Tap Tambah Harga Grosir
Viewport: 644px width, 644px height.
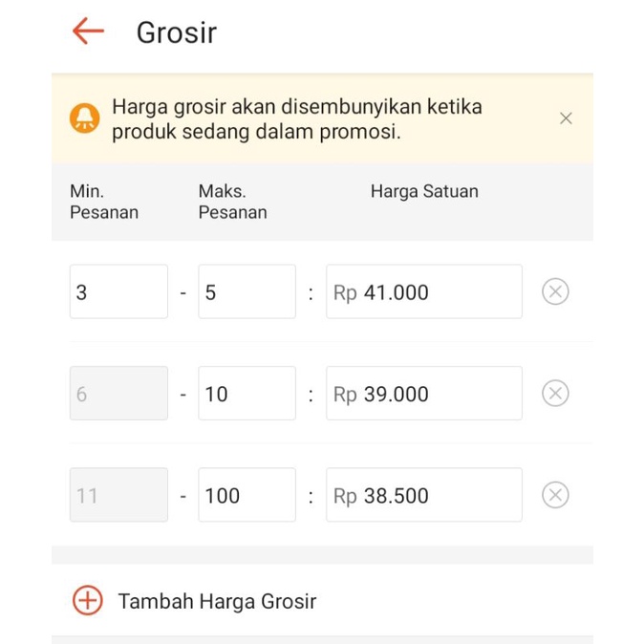[217, 601]
